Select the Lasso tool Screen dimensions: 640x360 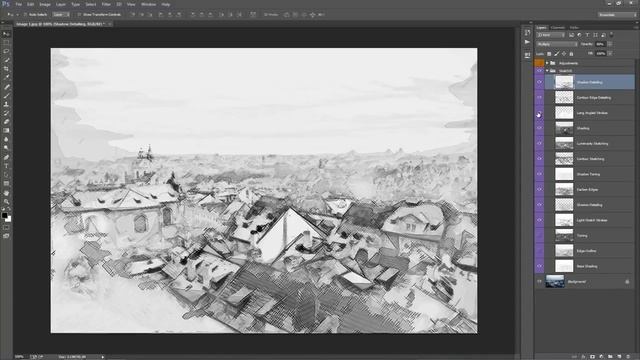(6, 51)
